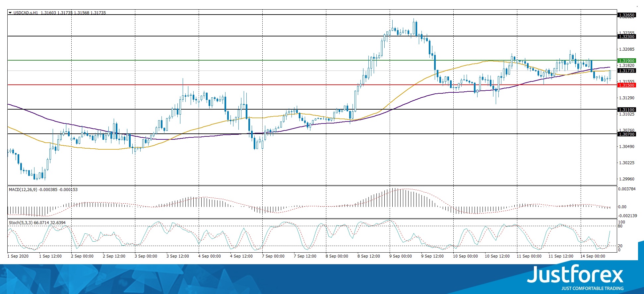
Task: Click the 2 Sep 00:00 time label
Action: point(82,256)
